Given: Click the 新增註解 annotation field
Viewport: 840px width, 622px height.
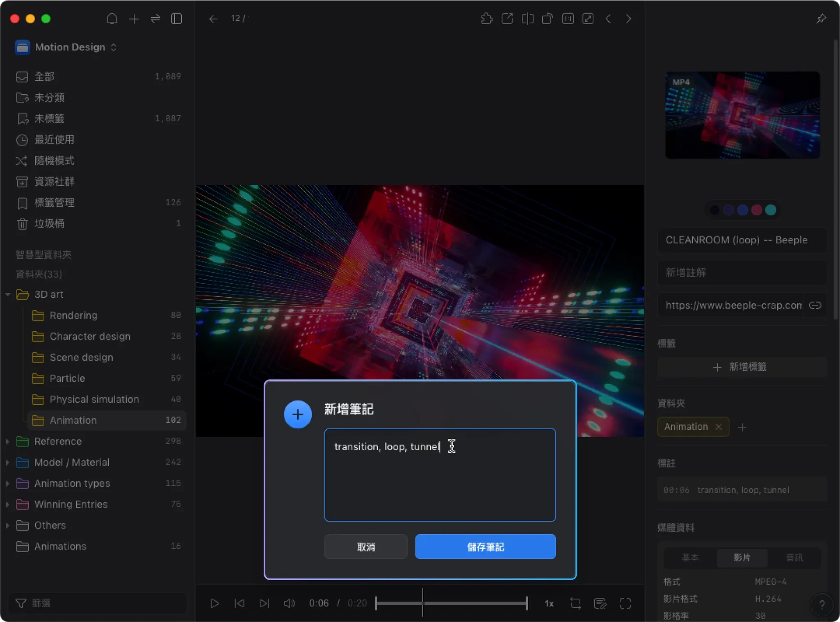Looking at the screenshot, I should (742, 273).
